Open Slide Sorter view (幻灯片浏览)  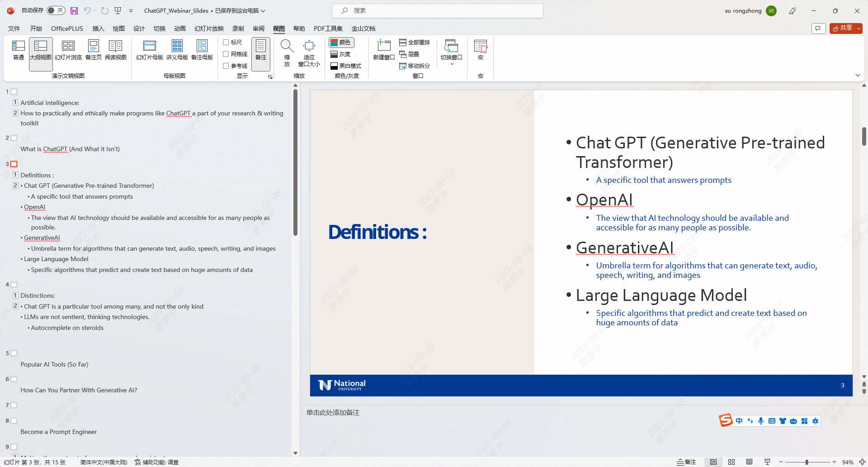click(x=68, y=50)
